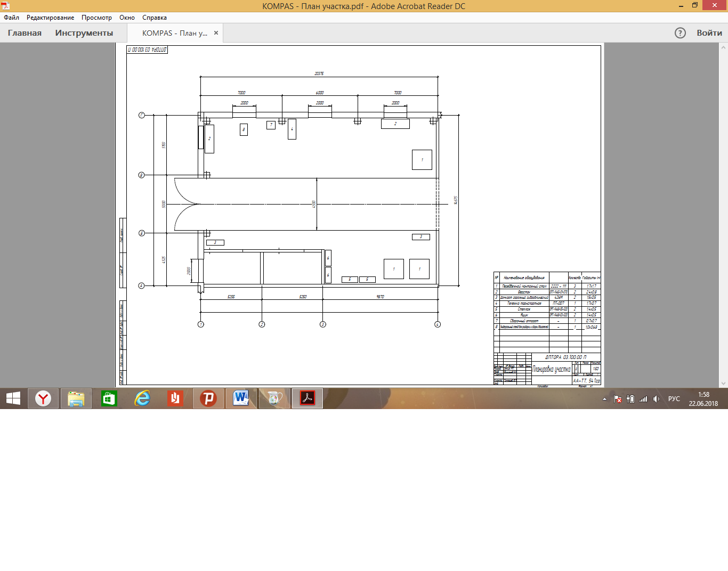Switch to Microsoft Word in the taskbar
This screenshot has width=728, height=571.
click(241, 398)
